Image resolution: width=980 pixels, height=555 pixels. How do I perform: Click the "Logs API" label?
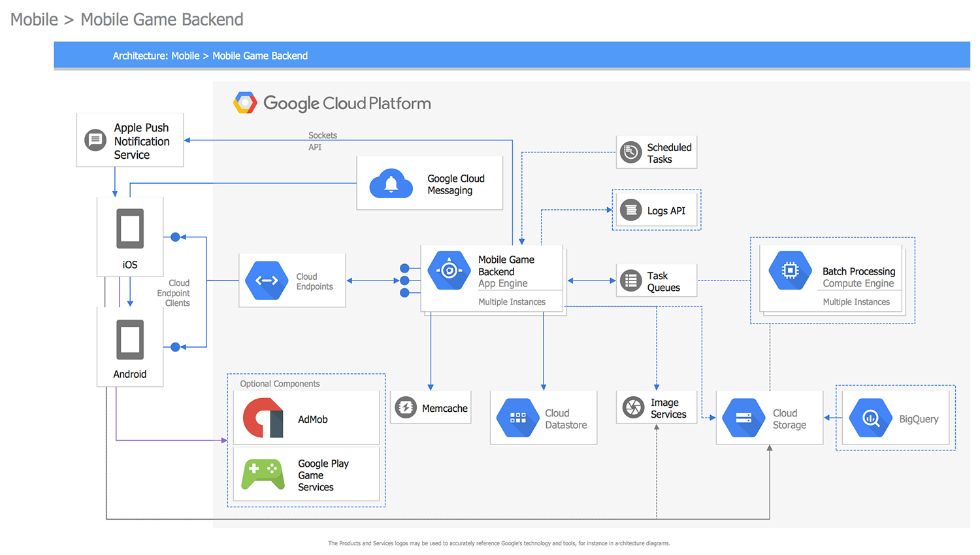pos(666,210)
